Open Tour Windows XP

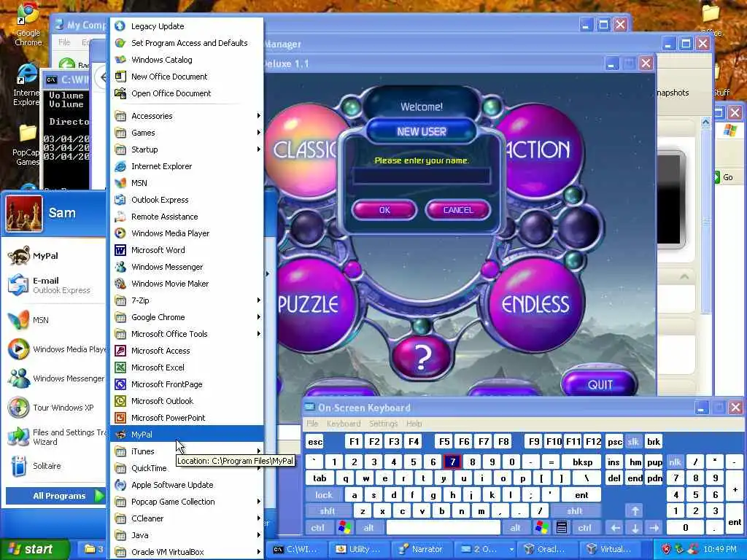55,408
